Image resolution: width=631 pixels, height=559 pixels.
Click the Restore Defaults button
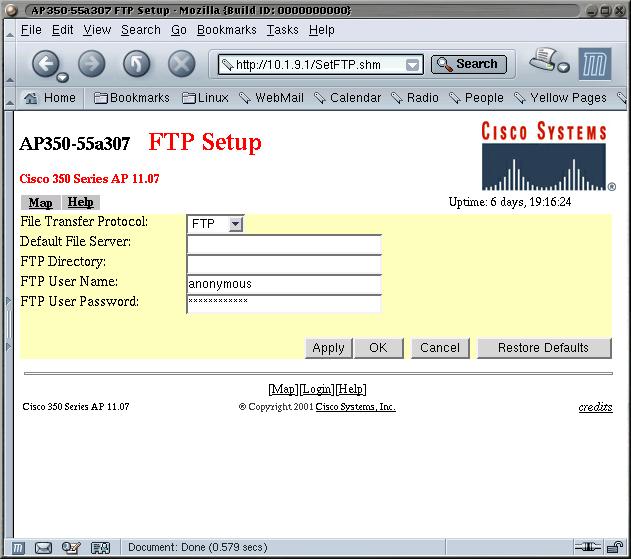[544, 348]
